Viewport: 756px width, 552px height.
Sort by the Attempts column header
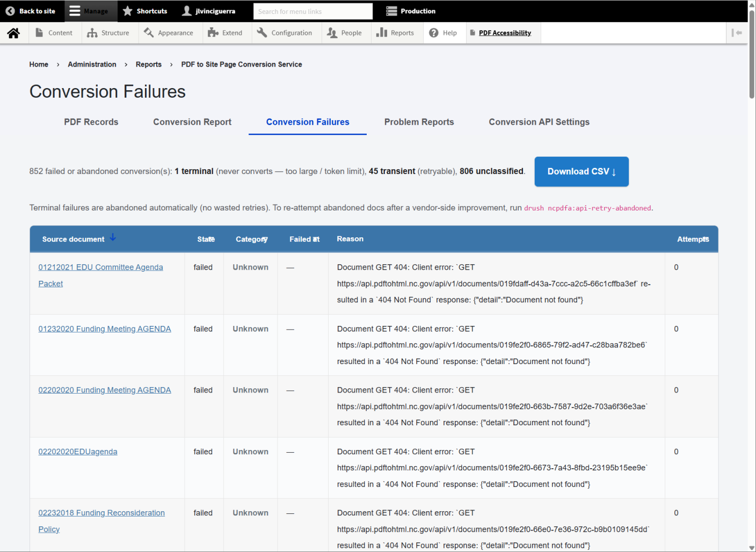[x=693, y=239]
